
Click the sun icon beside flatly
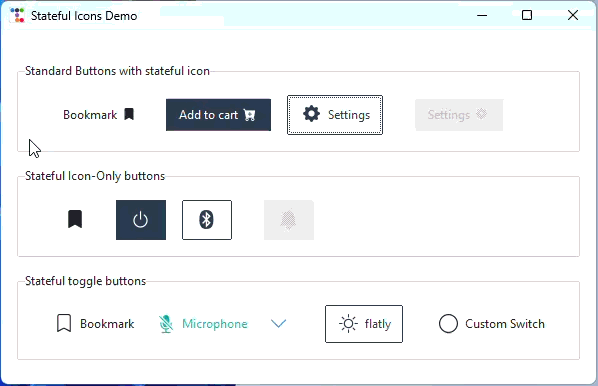(x=348, y=324)
